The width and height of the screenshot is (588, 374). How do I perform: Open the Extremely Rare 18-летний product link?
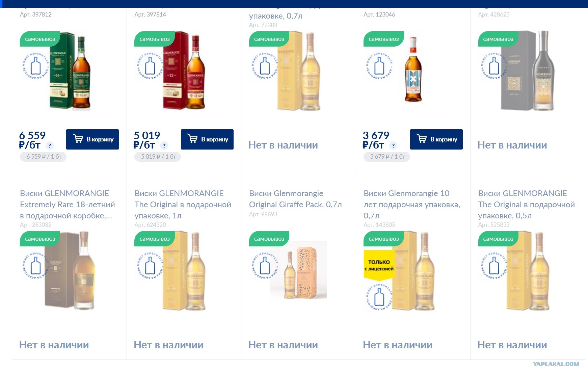pos(68,205)
